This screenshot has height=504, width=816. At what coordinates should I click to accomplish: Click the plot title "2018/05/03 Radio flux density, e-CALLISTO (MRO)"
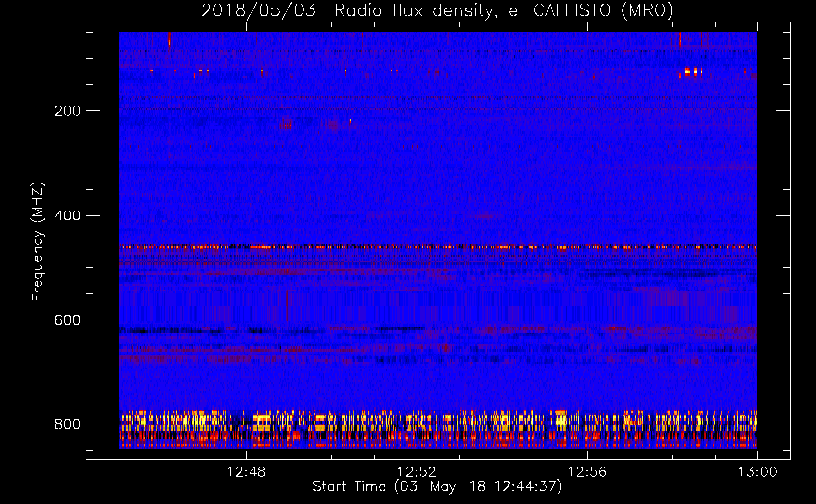click(437, 10)
